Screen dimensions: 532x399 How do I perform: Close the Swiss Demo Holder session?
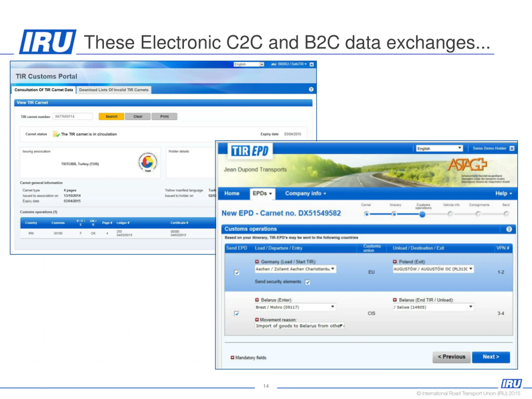pyautogui.click(x=512, y=148)
